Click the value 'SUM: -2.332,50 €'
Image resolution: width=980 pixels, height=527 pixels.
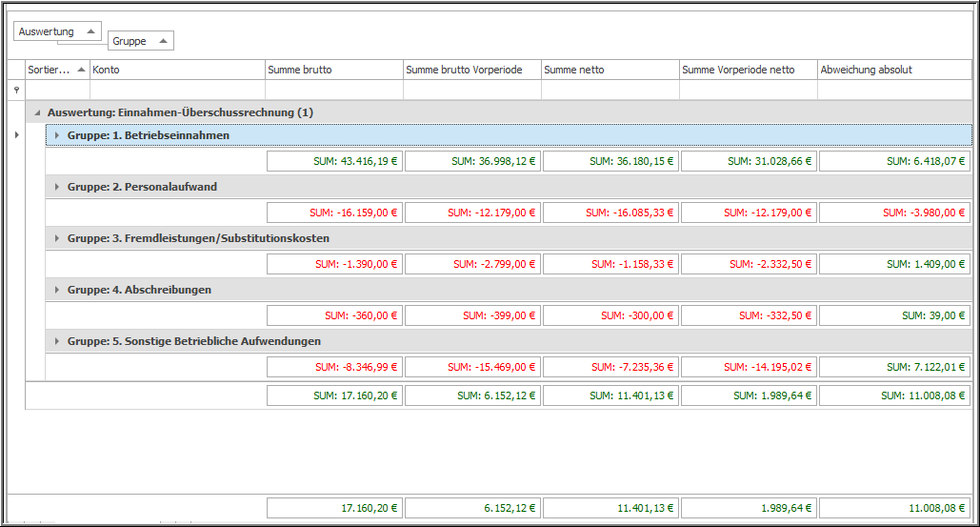(770, 264)
